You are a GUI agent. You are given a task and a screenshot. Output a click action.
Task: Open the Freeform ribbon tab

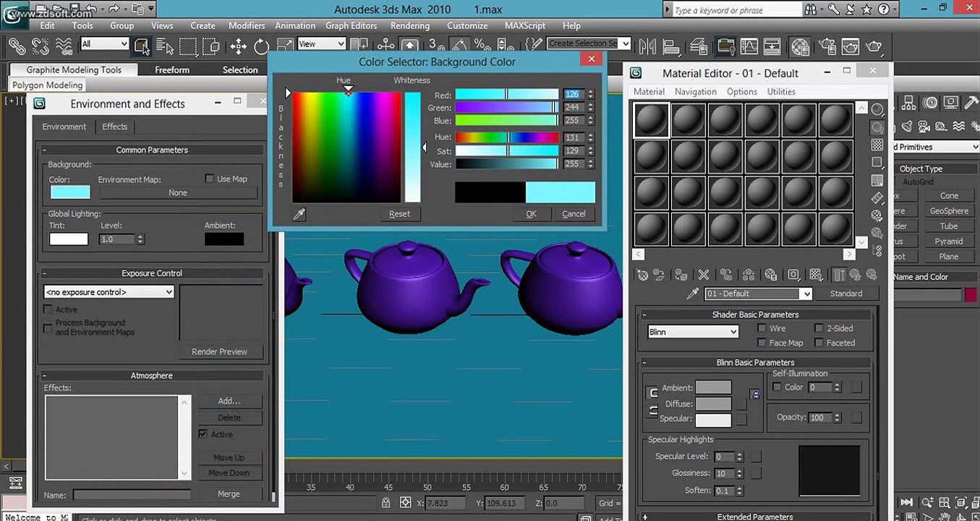click(172, 69)
